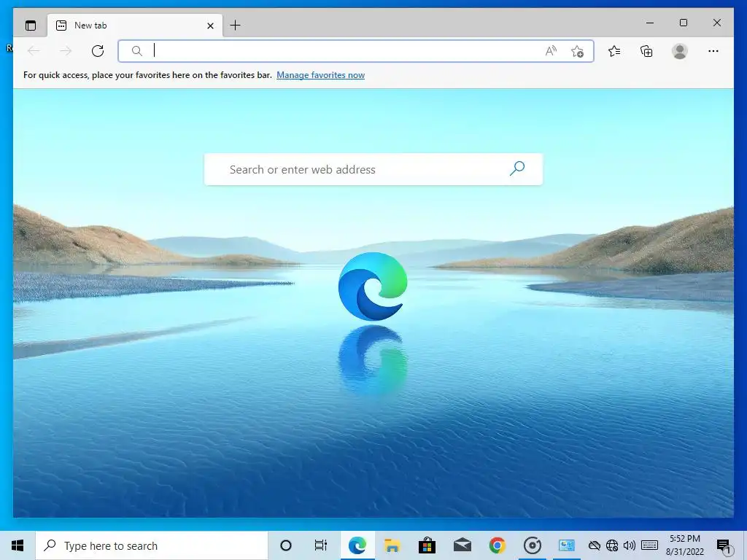The height and width of the screenshot is (560, 747).
Task: Open the Windows Start menu
Action: [x=18, y=545]
